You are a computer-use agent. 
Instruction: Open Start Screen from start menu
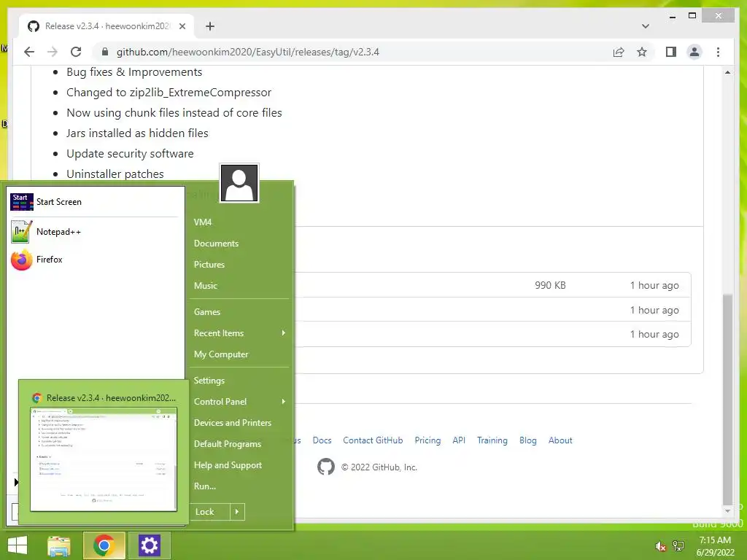[x=94, y=202]
